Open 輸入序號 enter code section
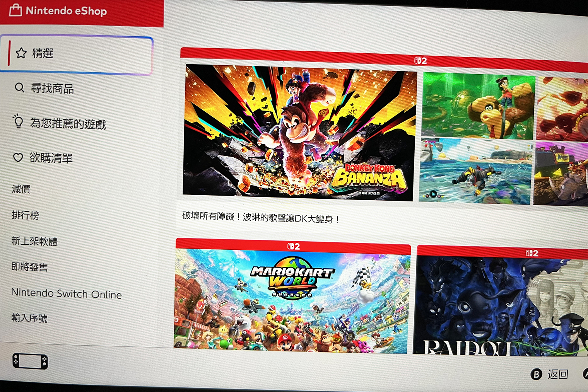 pos(29,318)
